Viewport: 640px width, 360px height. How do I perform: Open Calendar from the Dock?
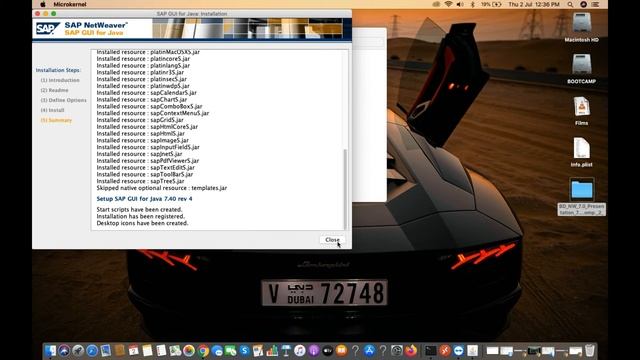tap(133, 351)
